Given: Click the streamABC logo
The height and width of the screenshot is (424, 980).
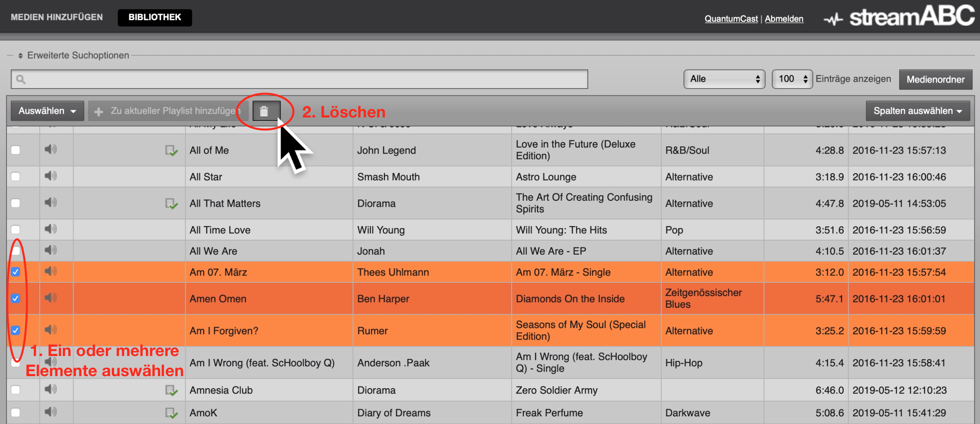Looking at the screenshot, I should 899,17.
